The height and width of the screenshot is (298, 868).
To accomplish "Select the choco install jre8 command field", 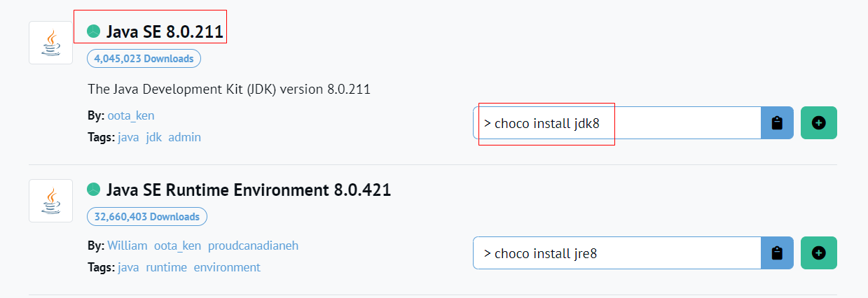I will coord(617,253).
